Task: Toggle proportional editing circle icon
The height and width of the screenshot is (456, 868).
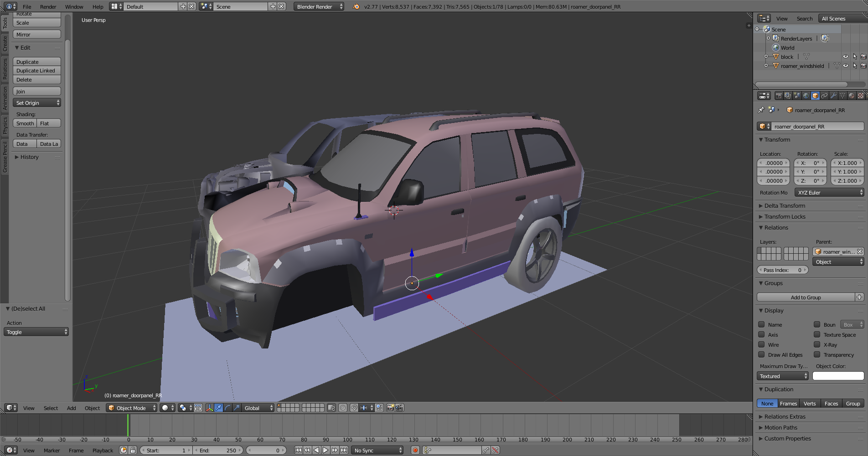Action: [x=343, y=408]
